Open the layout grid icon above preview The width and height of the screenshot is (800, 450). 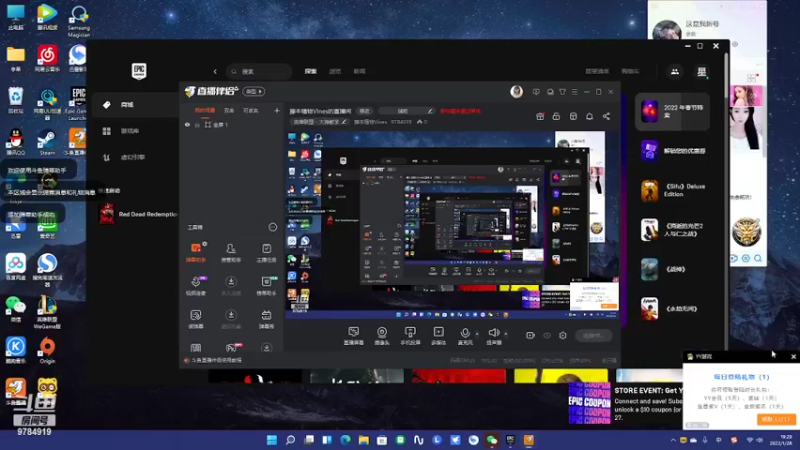click(x=573, y=116)
